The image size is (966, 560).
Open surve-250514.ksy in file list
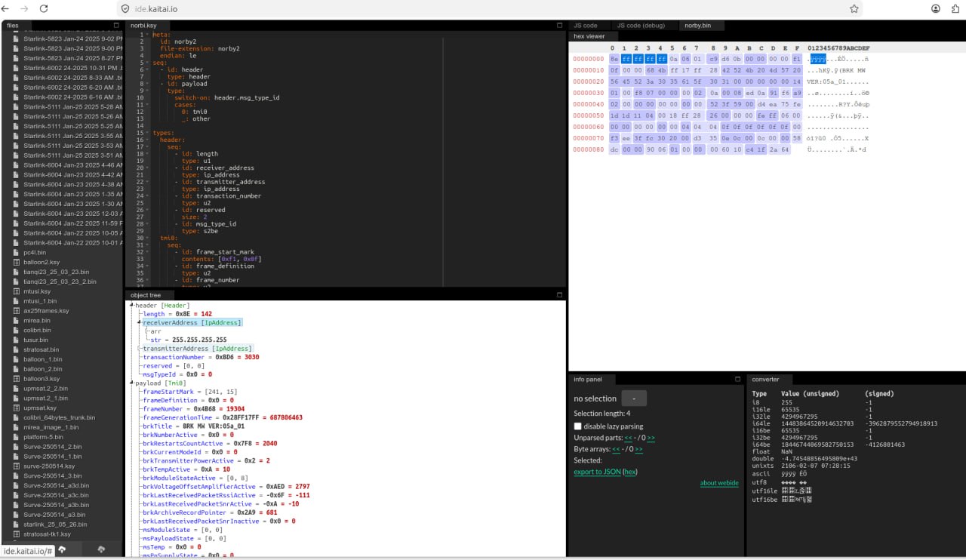click(x=49, y=466)
